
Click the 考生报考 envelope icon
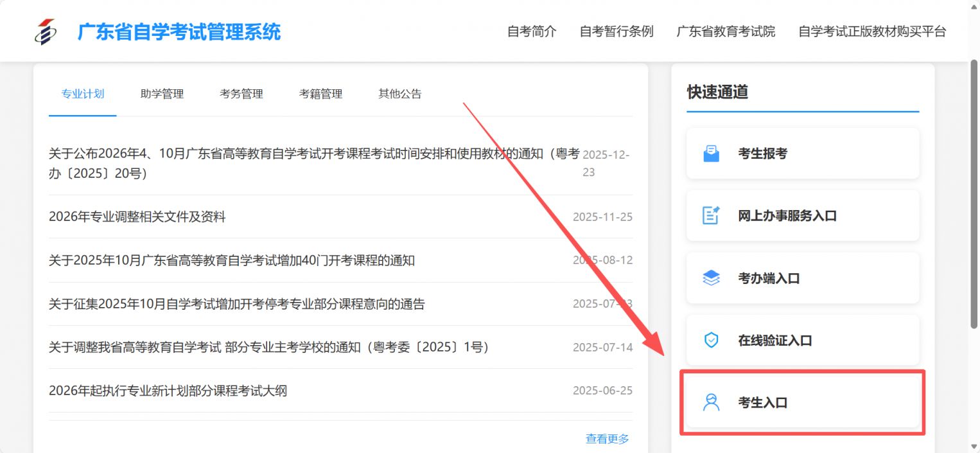pyautogui.click(x=711, y=154)
